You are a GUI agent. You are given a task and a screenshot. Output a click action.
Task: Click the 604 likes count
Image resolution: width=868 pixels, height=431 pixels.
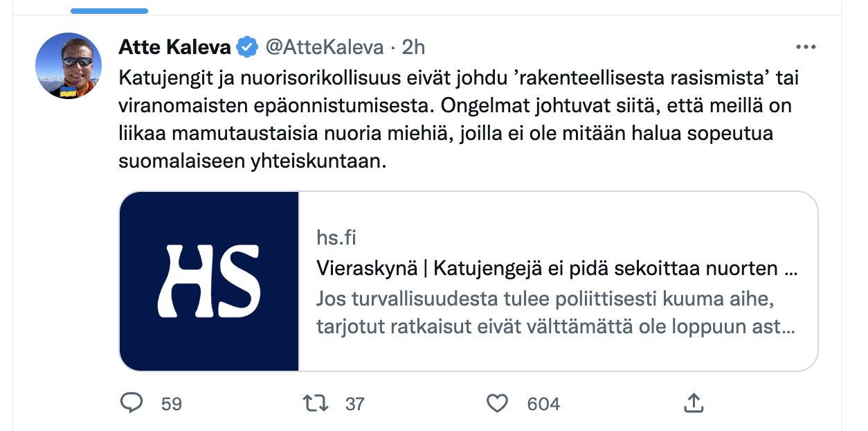[x=543, y=403]
